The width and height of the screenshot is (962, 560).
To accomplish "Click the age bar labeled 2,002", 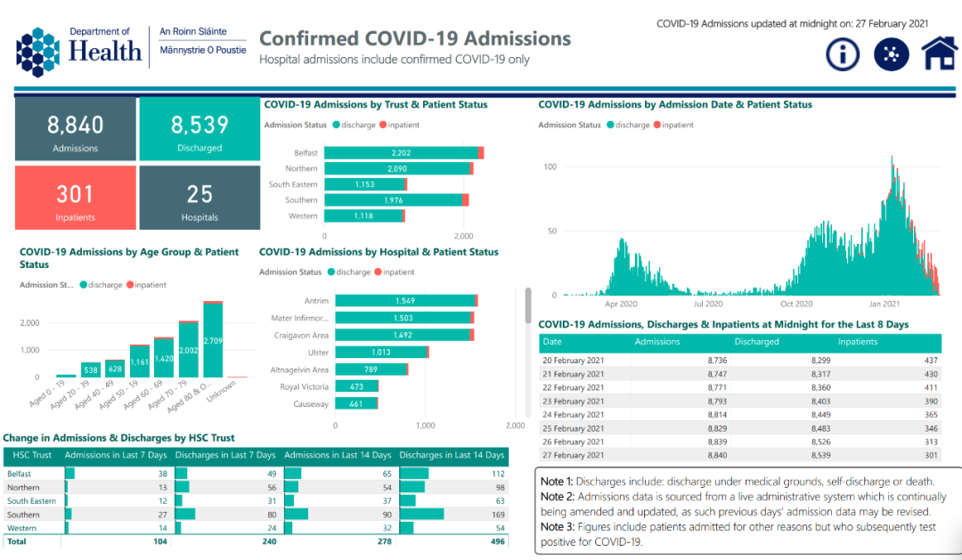I will (188, 350).
